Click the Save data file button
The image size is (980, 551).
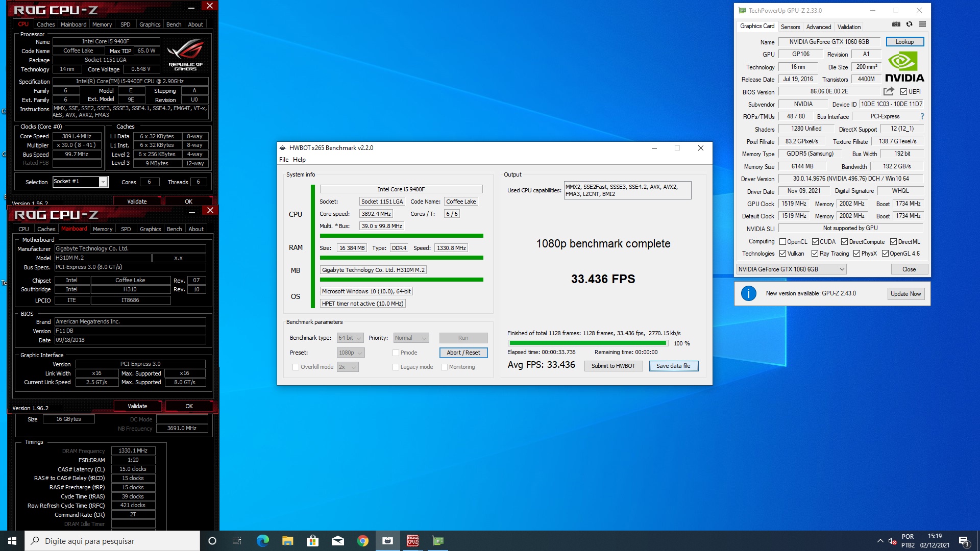[673, 366]
